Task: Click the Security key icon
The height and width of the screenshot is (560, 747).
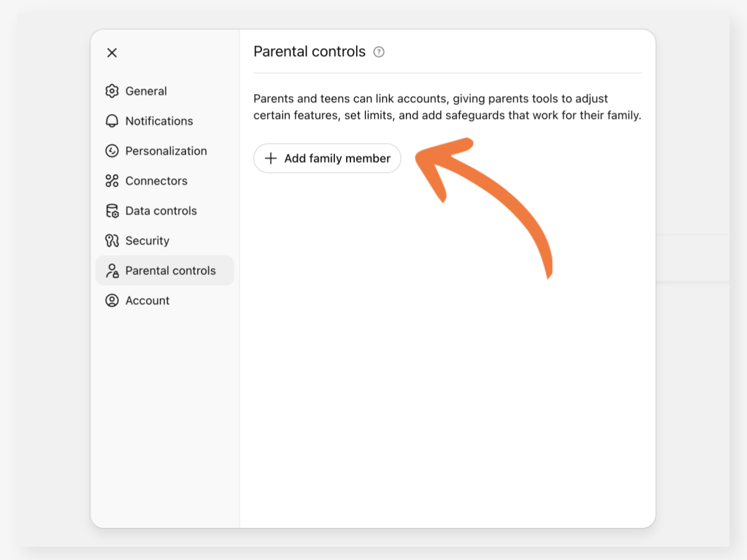Action: pyautogui.click(x=112, y=241)
